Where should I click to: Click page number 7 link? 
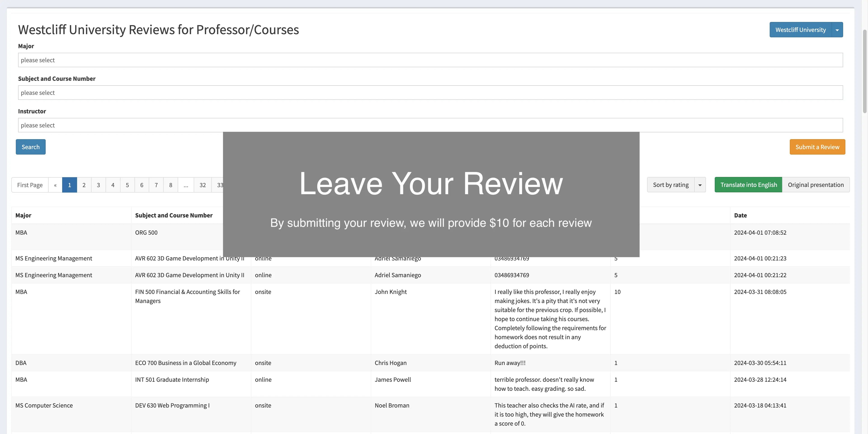pyautogui.click(x=156, y=184)
